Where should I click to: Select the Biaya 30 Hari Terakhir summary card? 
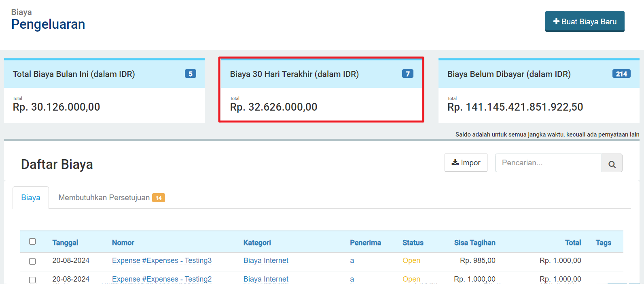321,90
